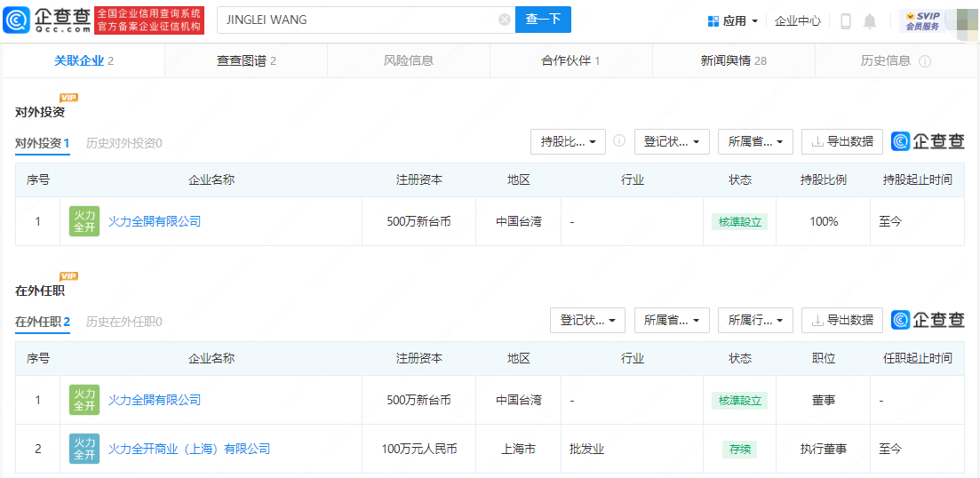The image size is (980, 478).
Task: Click VIP badge above 在外任职 heading
Action: click(68, 276)
